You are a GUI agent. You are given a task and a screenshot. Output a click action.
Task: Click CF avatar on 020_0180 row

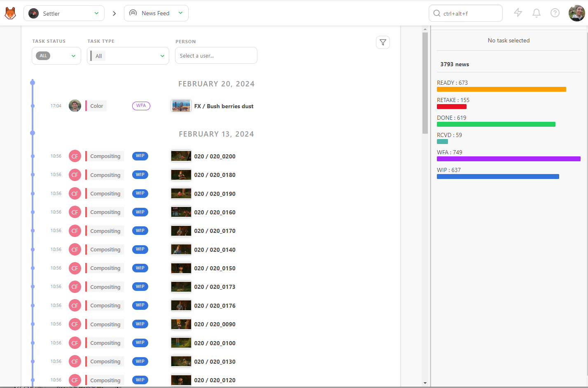pyautogui.click(x=75, y=175)
